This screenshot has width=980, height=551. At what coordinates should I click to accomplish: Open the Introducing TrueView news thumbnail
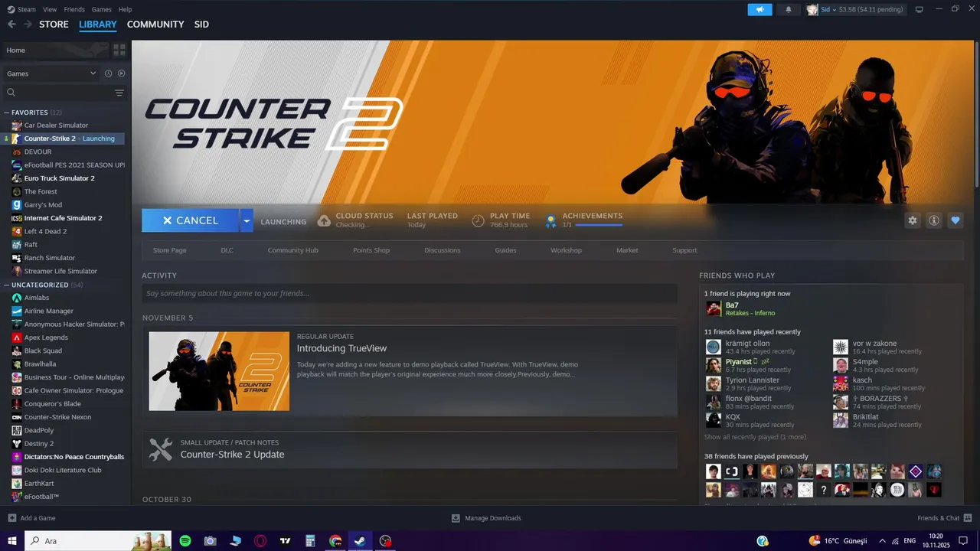219,371
